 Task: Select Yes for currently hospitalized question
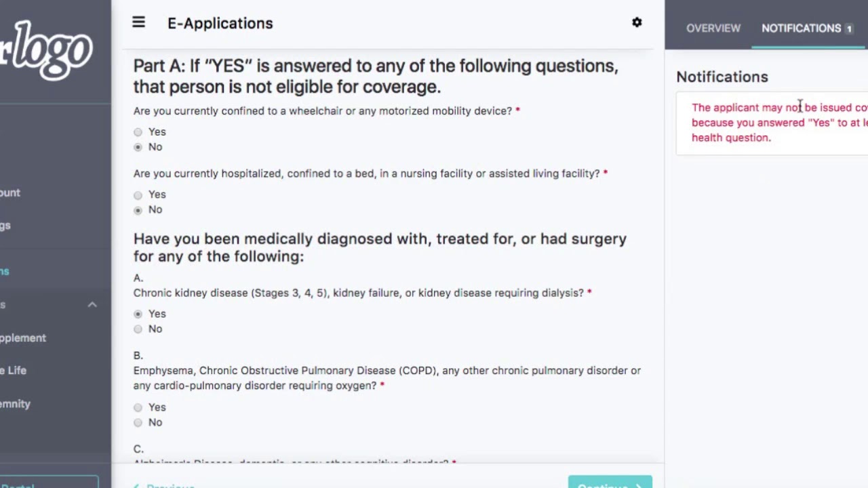coord(138,195)
